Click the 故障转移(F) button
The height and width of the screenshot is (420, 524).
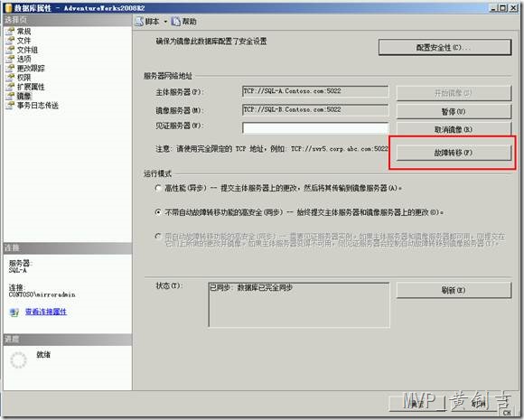point(454,153)
